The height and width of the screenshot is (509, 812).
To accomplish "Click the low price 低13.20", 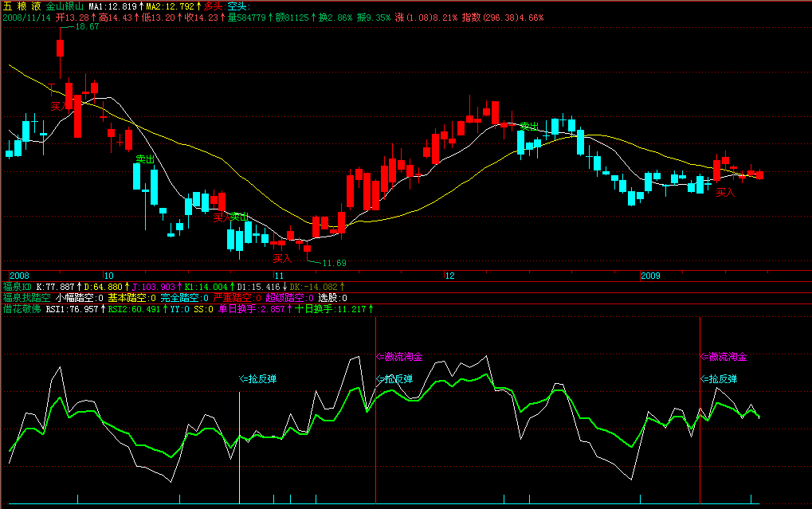I will [x=159, y=18].
